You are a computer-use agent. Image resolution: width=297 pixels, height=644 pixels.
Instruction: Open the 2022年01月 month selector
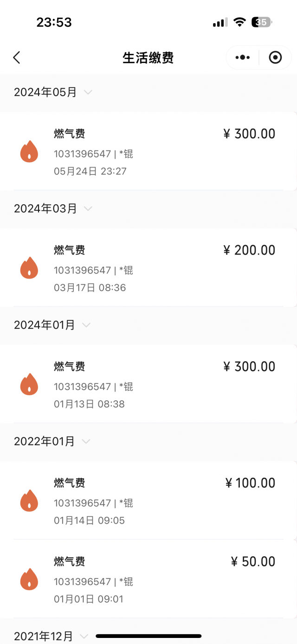pyautogui.click(x=86, y=441)
